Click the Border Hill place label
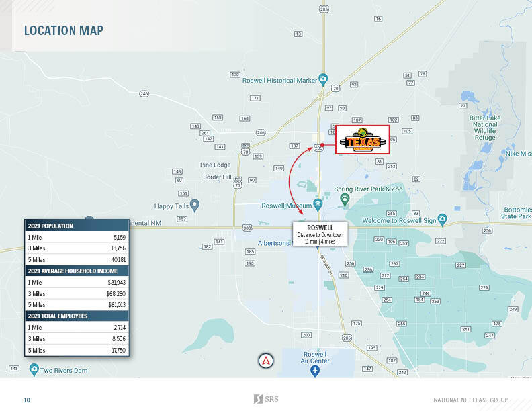The image size is (532, 411). pyautogui.click(x=217, y=177)
